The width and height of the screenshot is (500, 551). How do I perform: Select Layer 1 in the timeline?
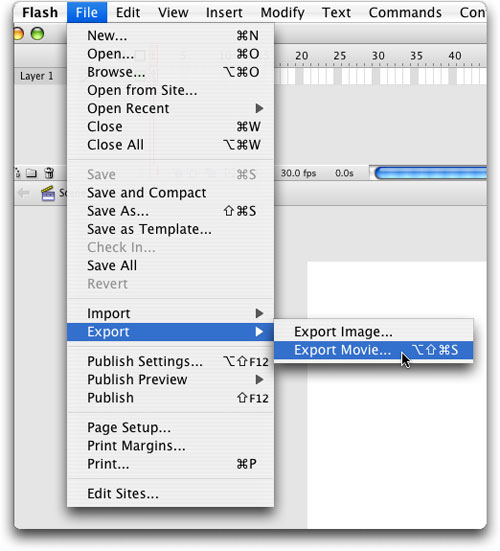click(37, 76)
